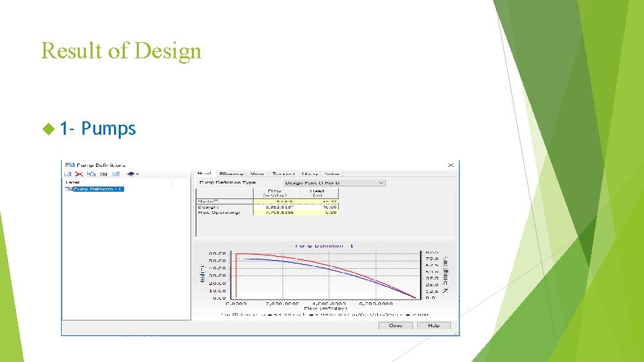644x362 pixels.
Task: Switch to the Notes tab
Action: click(x=331, y=174)
